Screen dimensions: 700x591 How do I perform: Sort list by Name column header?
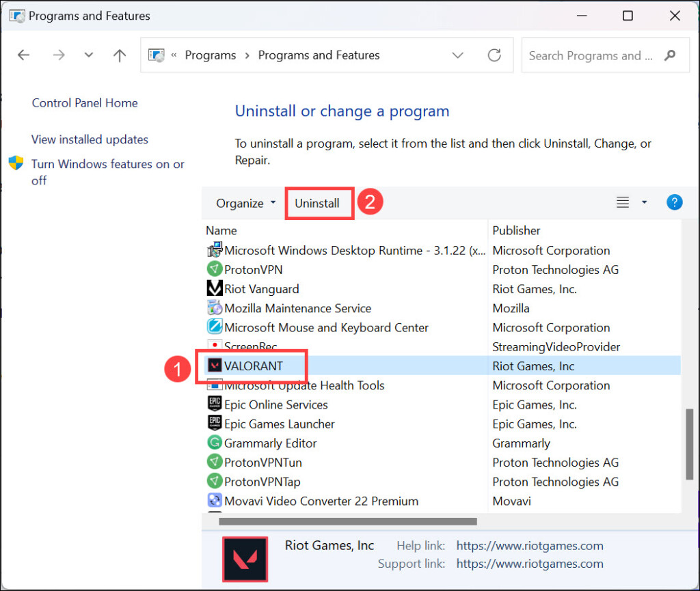221,230
